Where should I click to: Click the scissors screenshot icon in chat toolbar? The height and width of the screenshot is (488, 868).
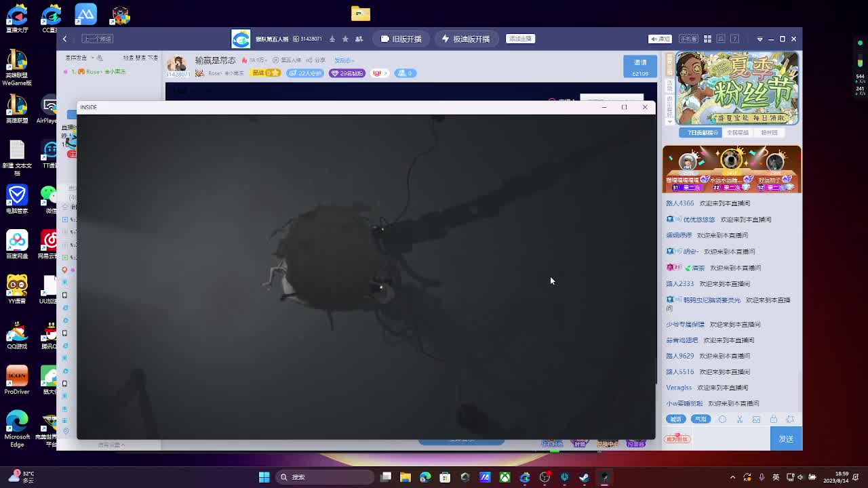coord(740,419)
